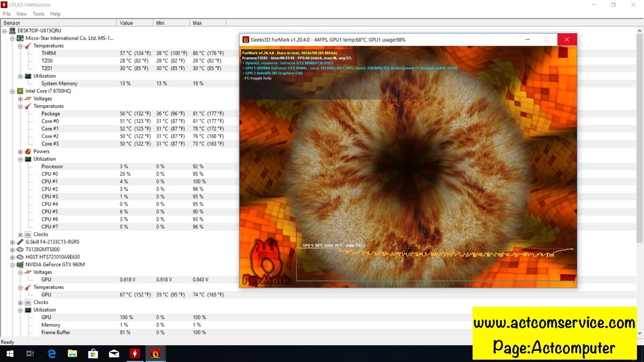This screenshot has width=644, height=362.
Task: Open the Mail app from the taskbar
Action: 114,353
